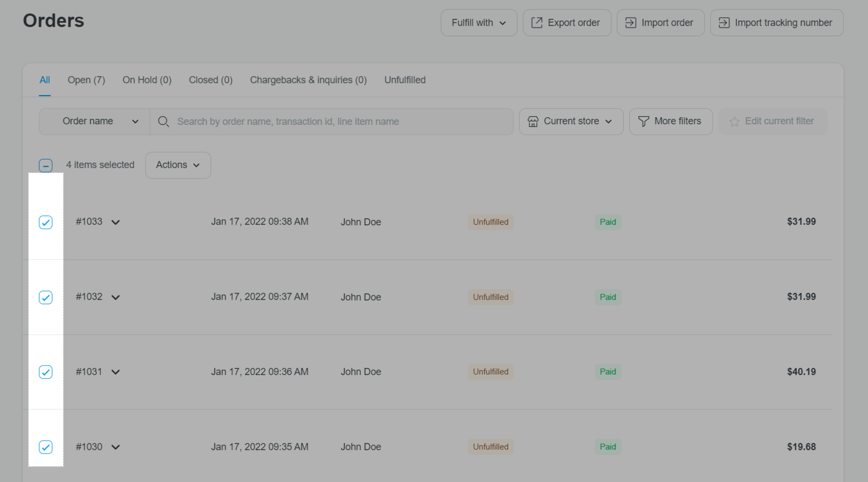Click the Paid badge on order #1031
The image size is (868, 482).
608,372
